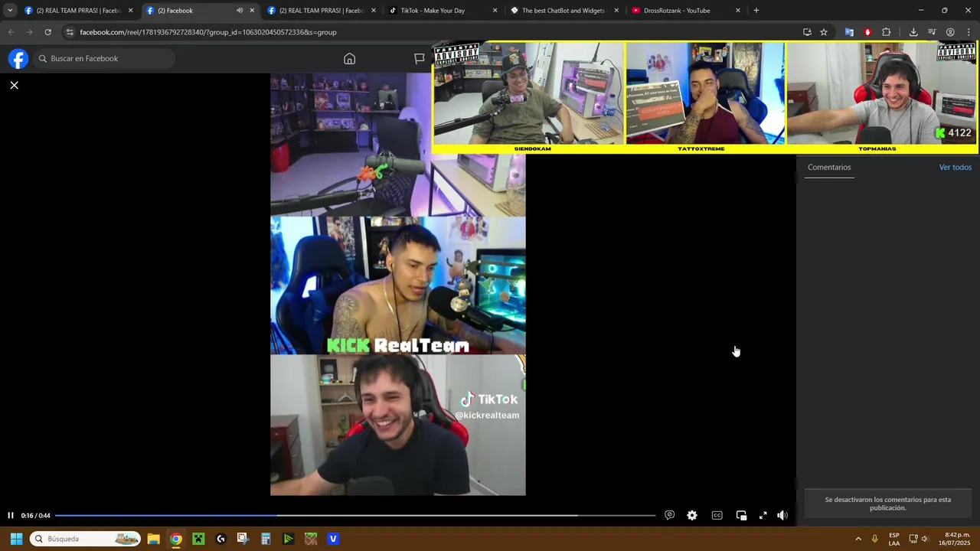Open File Explorer from taskbar
The image size is (980, 551).
[x=153, y=539]
